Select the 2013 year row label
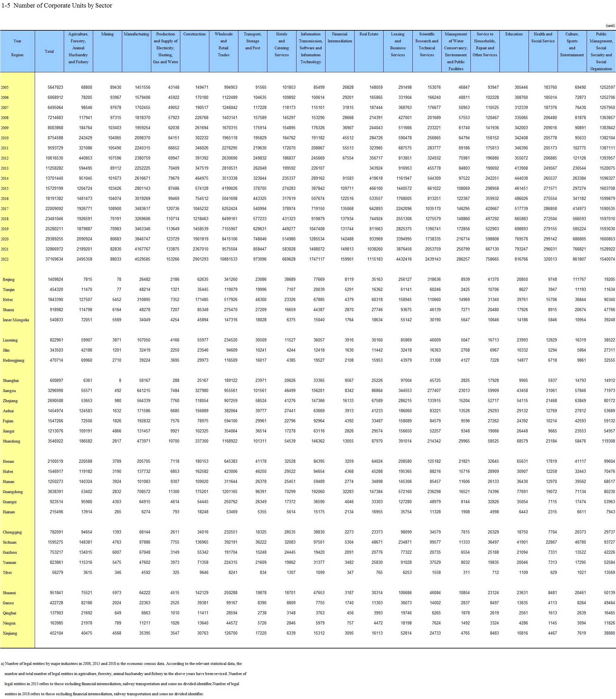616x699 pixels. click(x=5, y=168)
